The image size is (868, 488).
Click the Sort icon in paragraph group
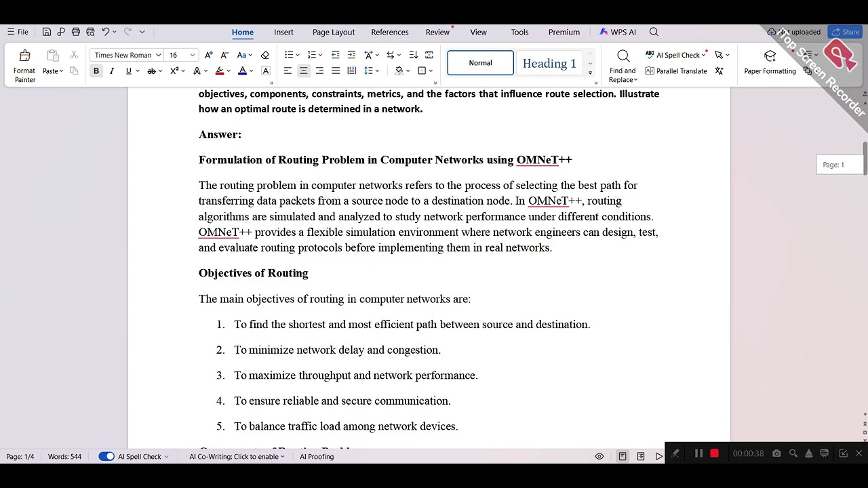point(413,55)
